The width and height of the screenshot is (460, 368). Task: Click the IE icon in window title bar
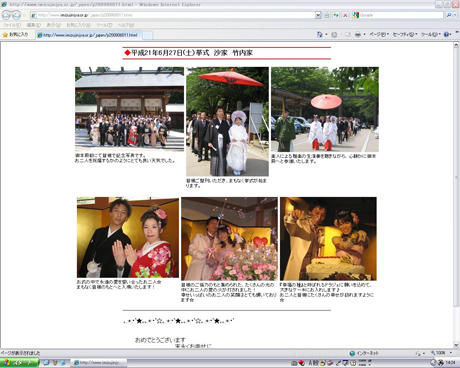click(x=4, y=4)
